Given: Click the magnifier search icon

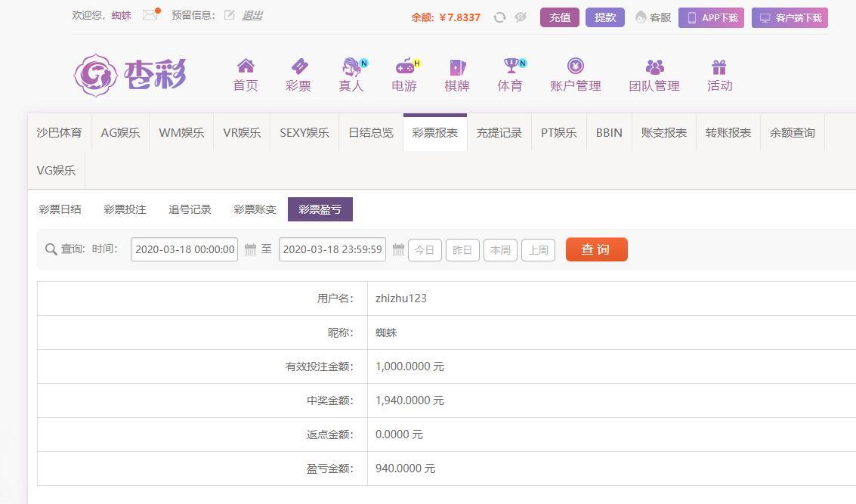Looking at the screenshot, I should pyautogui.click(x=51, y=249).
